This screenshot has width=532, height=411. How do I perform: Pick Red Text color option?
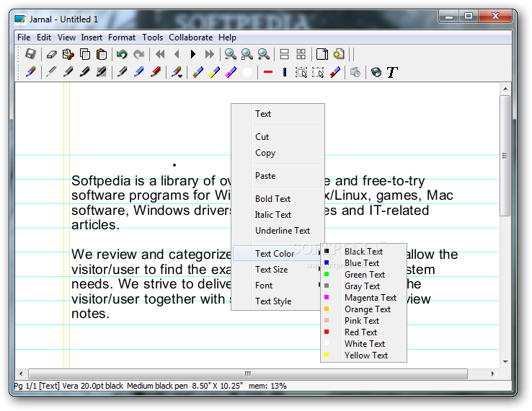coord(363,332)
